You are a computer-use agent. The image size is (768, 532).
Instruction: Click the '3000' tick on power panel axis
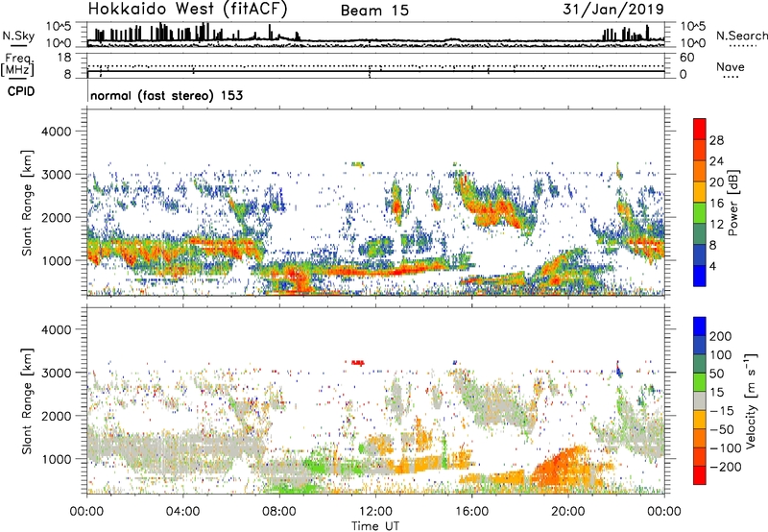click(57, 175)
